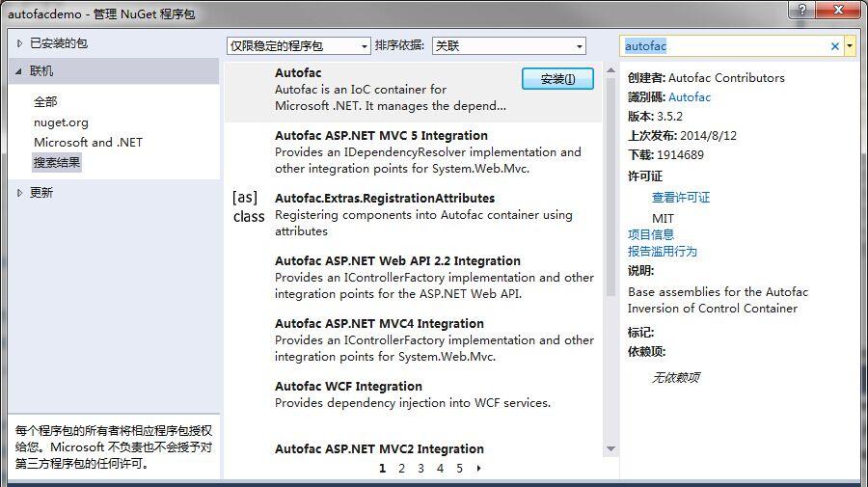
Task: Select Microsoft and .NET source
Action: (88, 142)
